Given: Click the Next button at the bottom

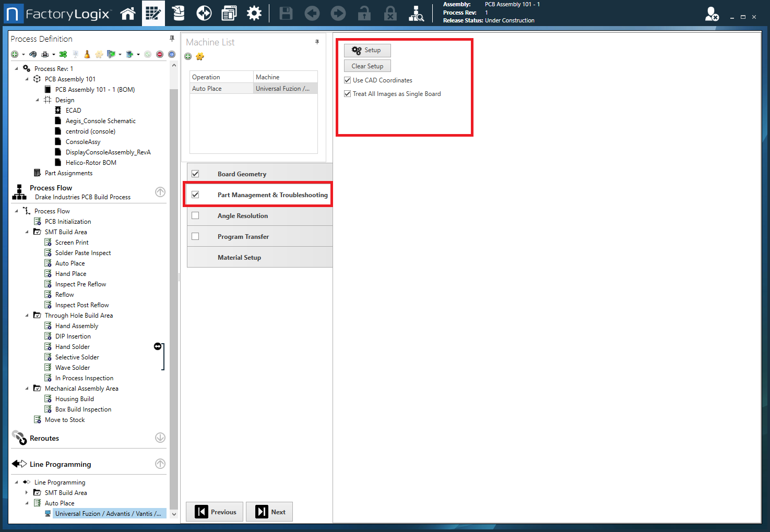Looking at the screenshot, I should pos(269,512).
